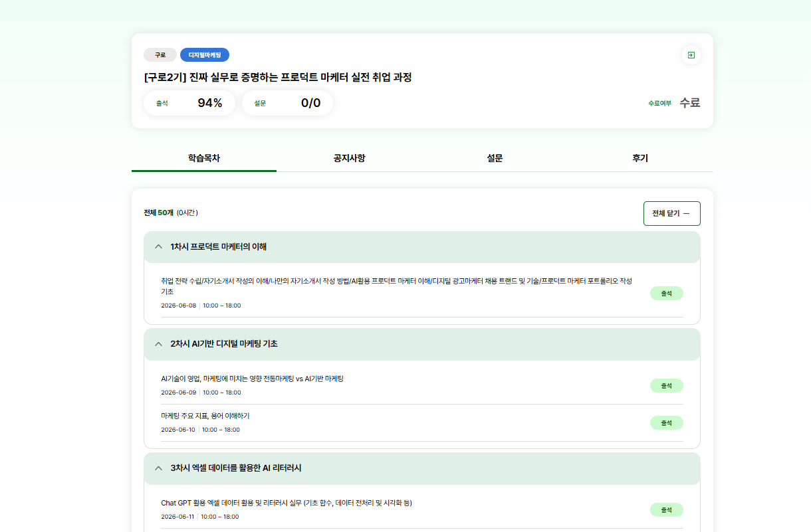Open the 후기 tab
The width and height of the screenshot is (811, 532).
pyautogui.click(x=640, y=158)
